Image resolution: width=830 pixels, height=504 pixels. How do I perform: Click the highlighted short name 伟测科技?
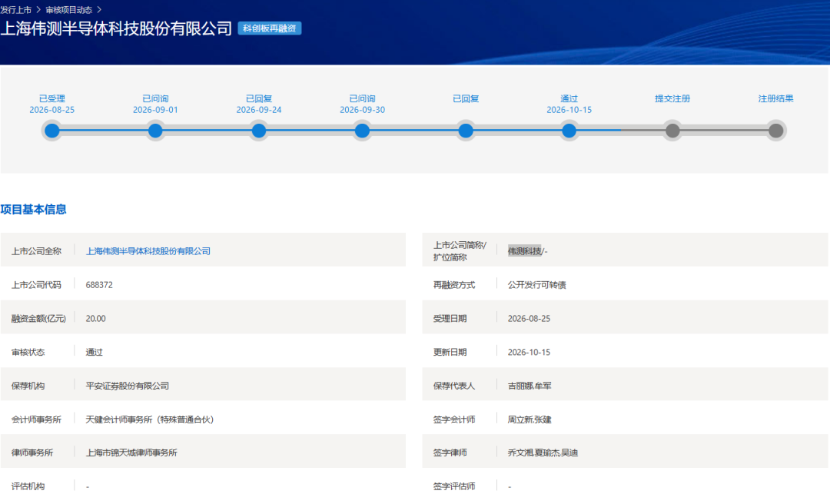click(x=525, y=251)
